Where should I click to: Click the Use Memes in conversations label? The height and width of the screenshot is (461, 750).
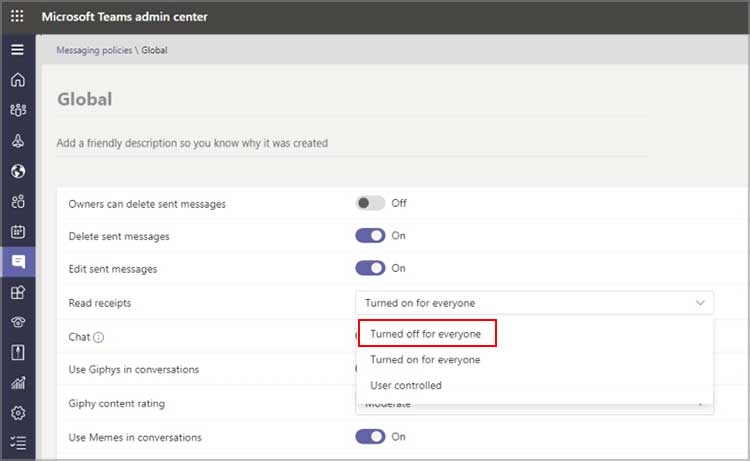point(135,438)
